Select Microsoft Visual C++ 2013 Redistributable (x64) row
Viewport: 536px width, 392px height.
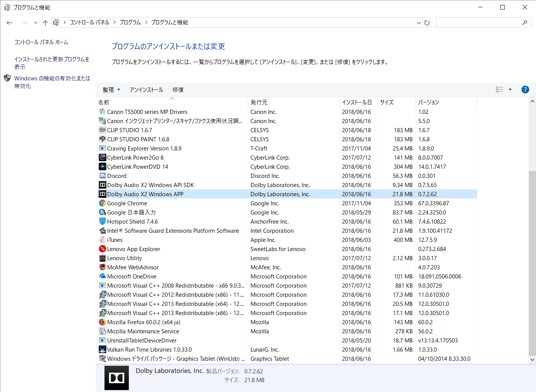pos(286,304)
